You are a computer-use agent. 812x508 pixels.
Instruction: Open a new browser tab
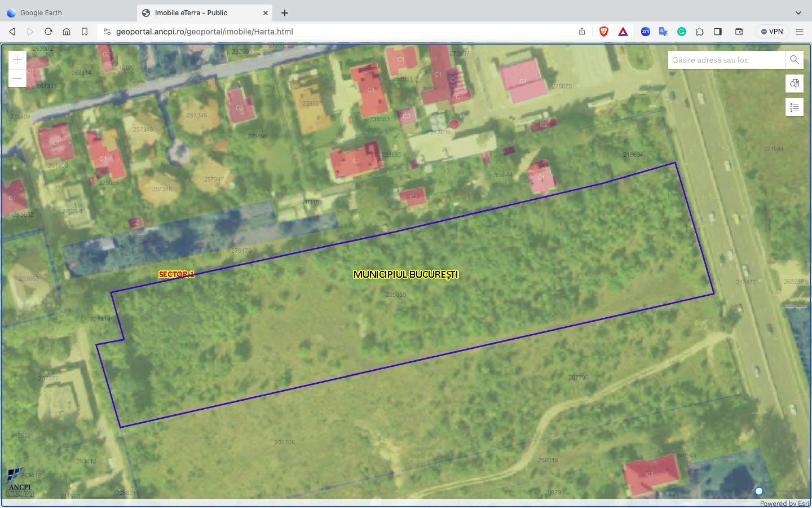(x=285, y=12)
